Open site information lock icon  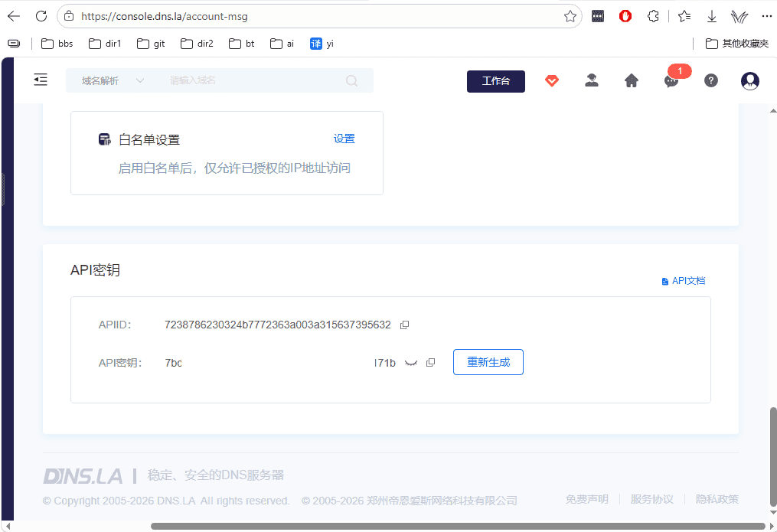(70, 16)
